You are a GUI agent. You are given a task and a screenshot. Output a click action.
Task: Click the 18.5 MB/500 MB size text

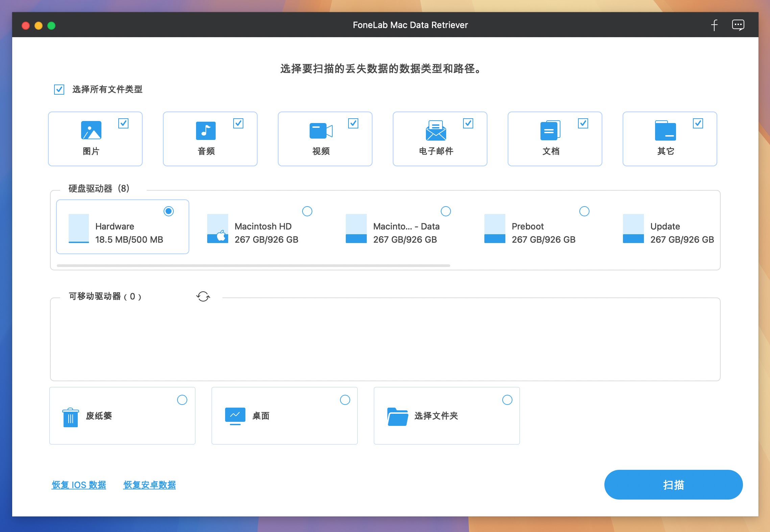129,240
